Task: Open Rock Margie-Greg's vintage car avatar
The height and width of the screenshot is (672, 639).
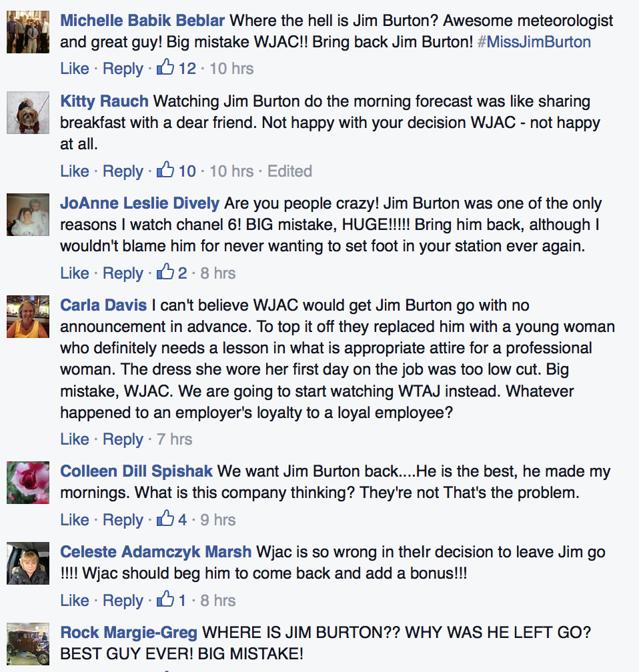Action: [x=28, y=644]
